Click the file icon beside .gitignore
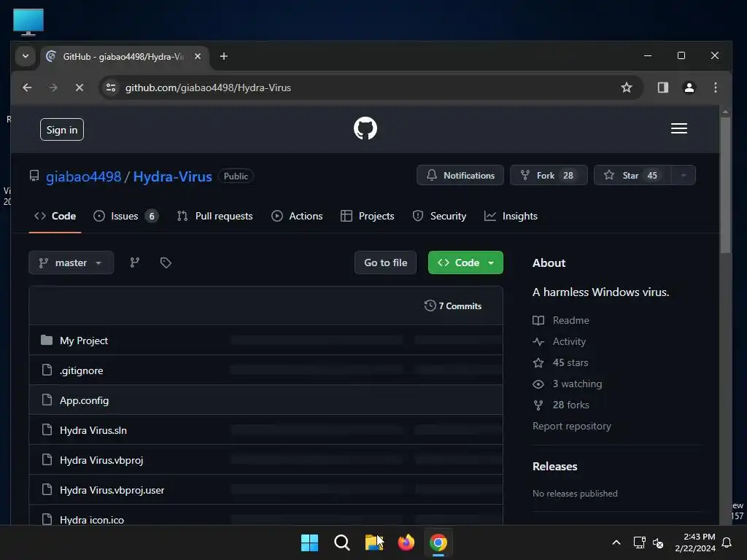 click(47, 370)
